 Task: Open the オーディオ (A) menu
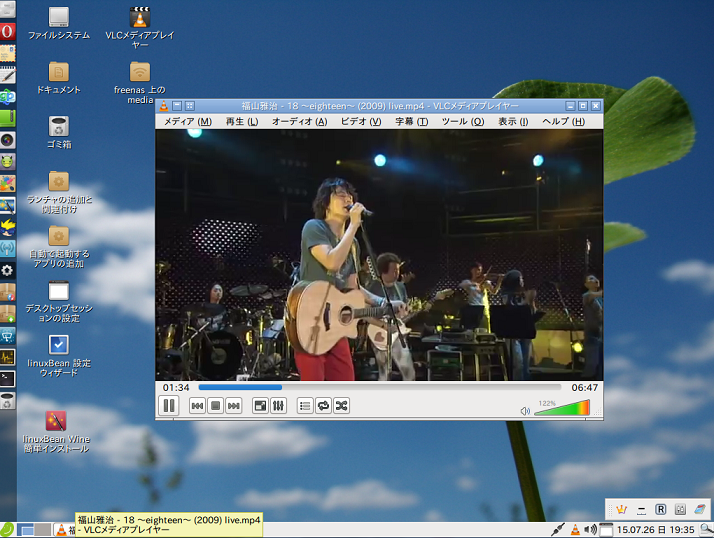[300, 122]
